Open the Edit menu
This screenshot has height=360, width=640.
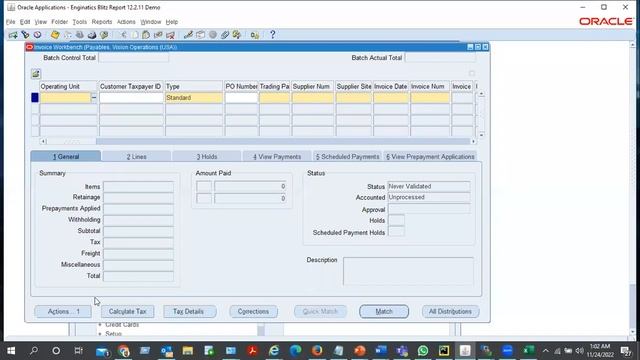click(x=25, y=22)
